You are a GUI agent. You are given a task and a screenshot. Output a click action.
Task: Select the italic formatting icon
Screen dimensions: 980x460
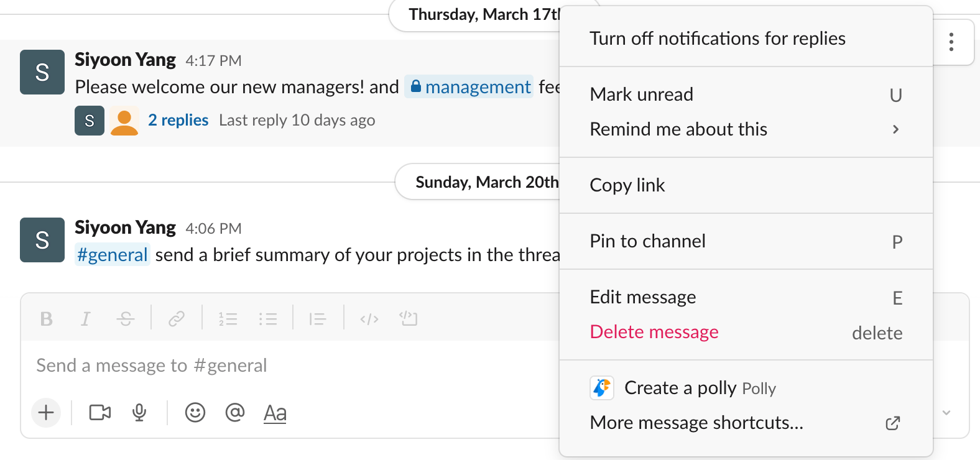pyautogui.click(x=85, y=318)
